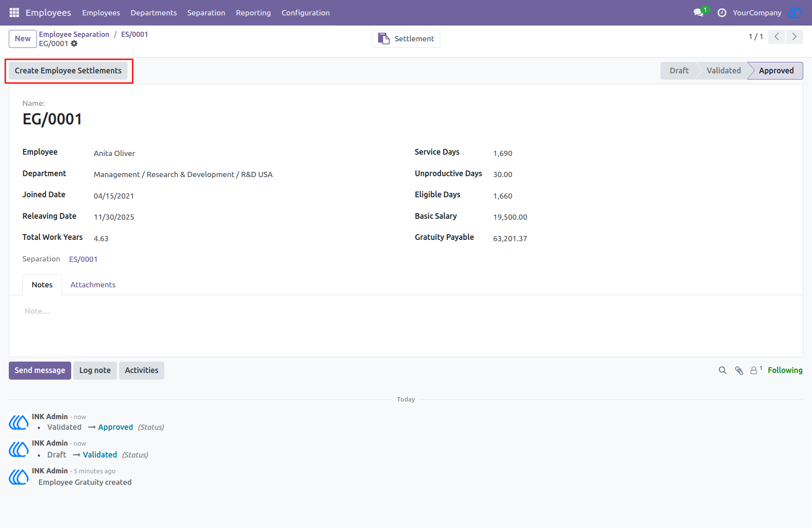Open Employee Separation breadcrumb link
812x529 pixels.
pyautogui.click(x=74, y=34)
